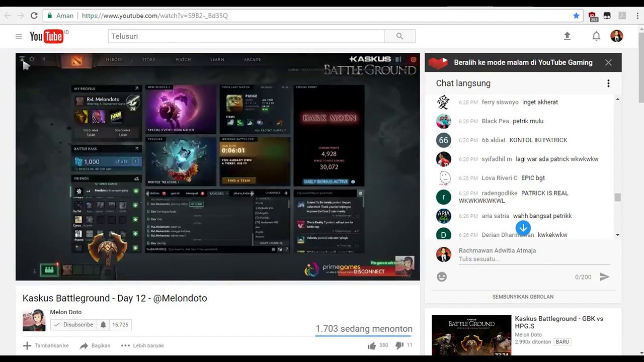The width and height of the screenshot is (644, 362).
Task: Open Kaskus Battleground GBK vs HPG.S thumbnail
Action: pyautogui.click(x=471, y=335)
